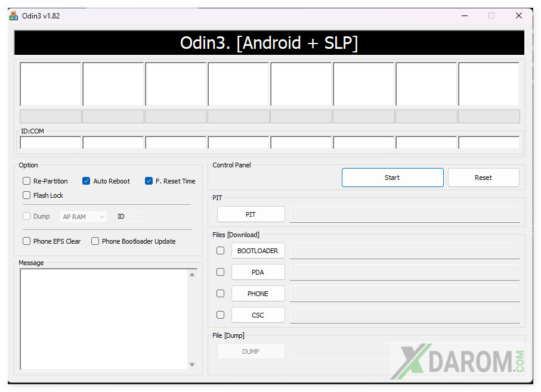Viewport: 541px width, 392px height.
Task: Uncheck the Auto Reboot option
Action: 86,181
